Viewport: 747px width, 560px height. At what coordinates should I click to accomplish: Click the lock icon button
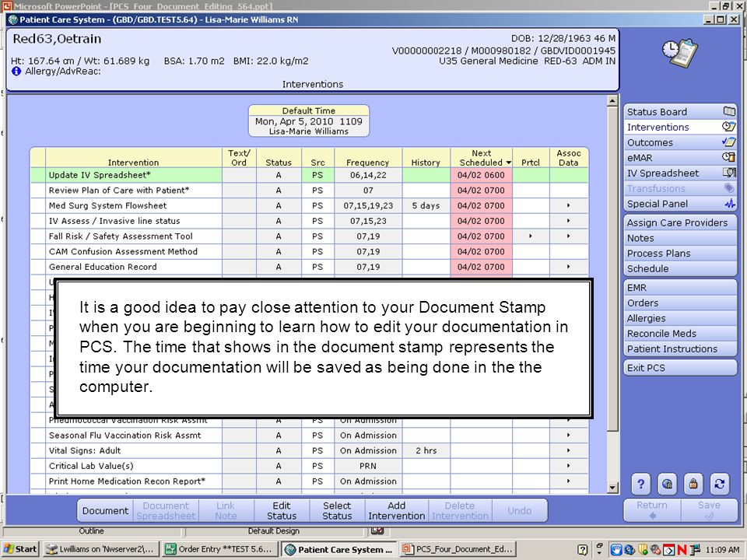pyautogui.click(x=693, y=485)
